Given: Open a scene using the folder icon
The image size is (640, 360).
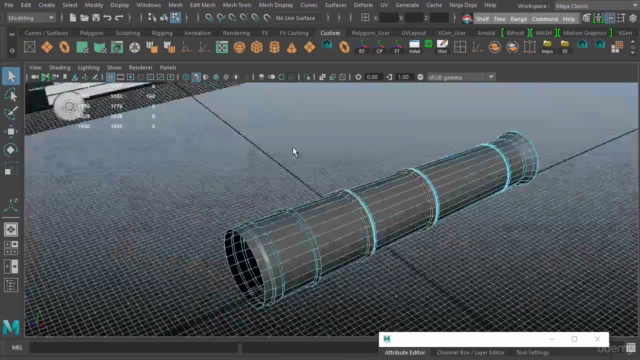Looking at the screenshot, I should click(x=84, y=18).
